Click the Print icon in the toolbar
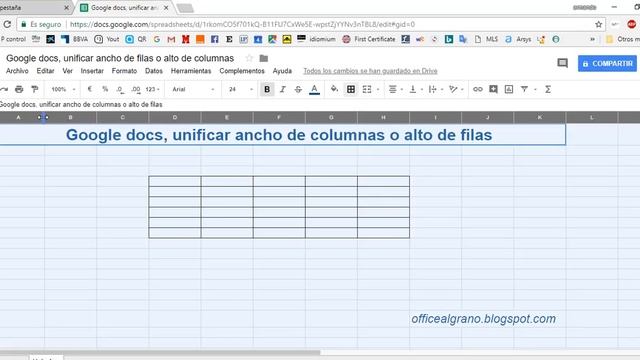Viewport: 640px width, 360px height. click(x=19, y=89)
